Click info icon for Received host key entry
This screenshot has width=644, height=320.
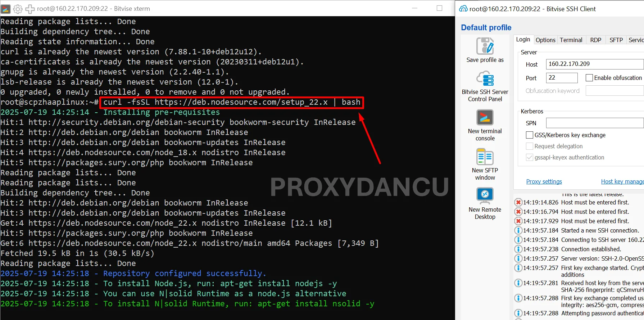coord(518,283)
